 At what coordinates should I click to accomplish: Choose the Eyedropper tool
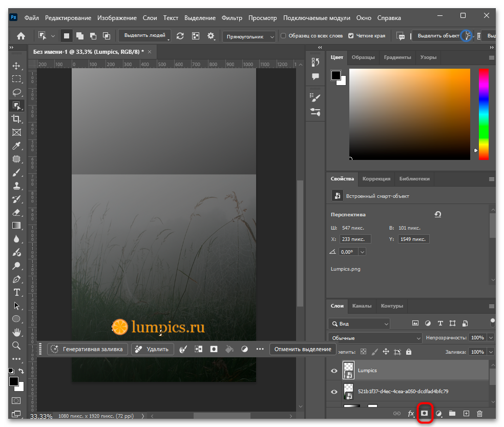click(16, 146)
